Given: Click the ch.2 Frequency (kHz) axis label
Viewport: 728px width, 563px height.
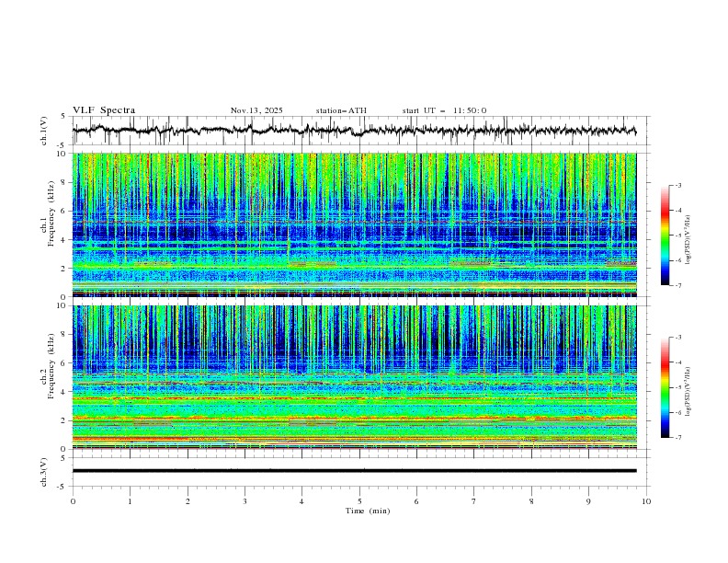Looking at the screenshot, I should pyautogui.click(x=48, y=366).
